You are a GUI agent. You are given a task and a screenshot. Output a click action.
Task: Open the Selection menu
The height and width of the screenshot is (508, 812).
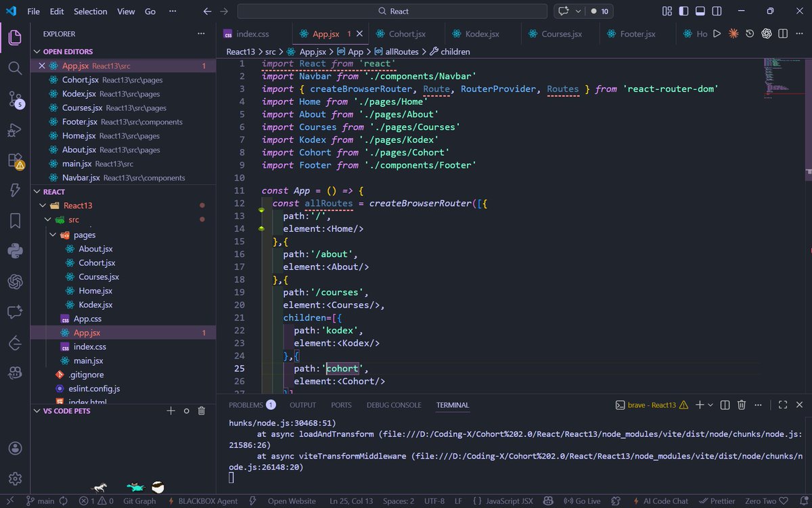click(91, 11)
